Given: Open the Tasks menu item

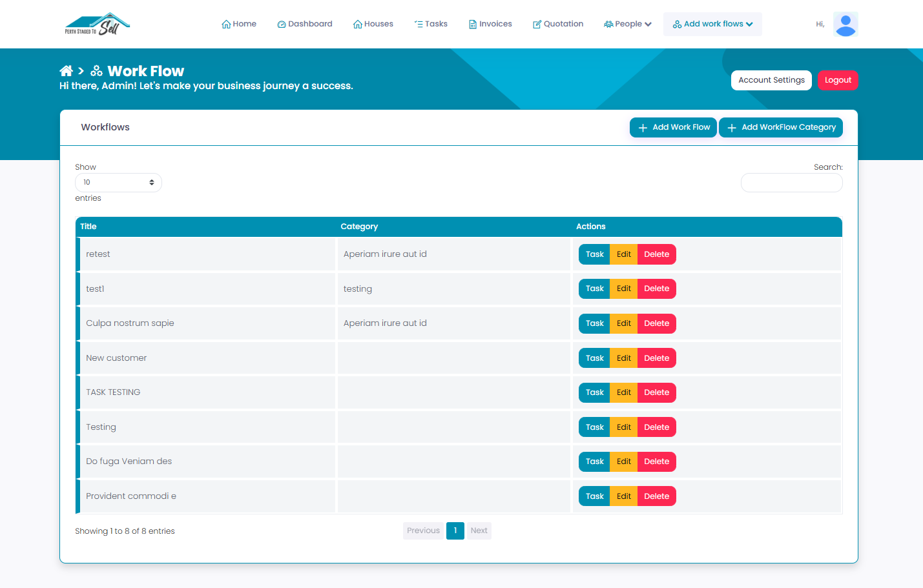Looking at the screenshot, I should click(431, 24).
